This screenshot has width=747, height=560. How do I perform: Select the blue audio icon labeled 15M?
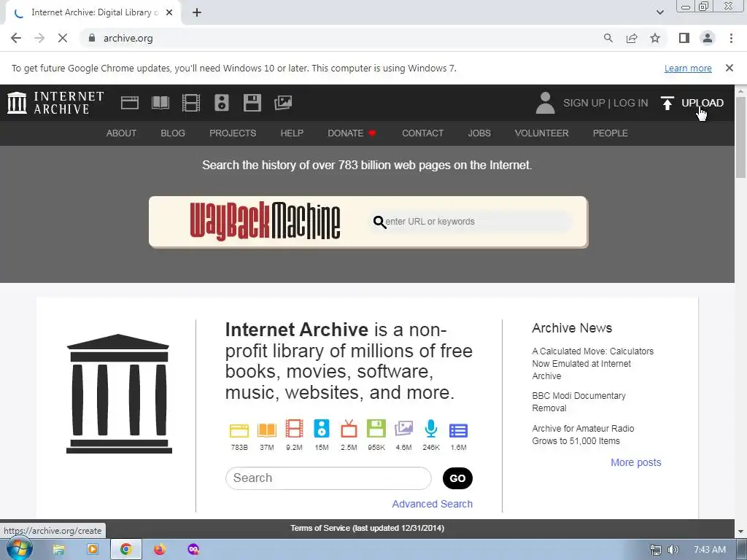(x=322, y=429)
